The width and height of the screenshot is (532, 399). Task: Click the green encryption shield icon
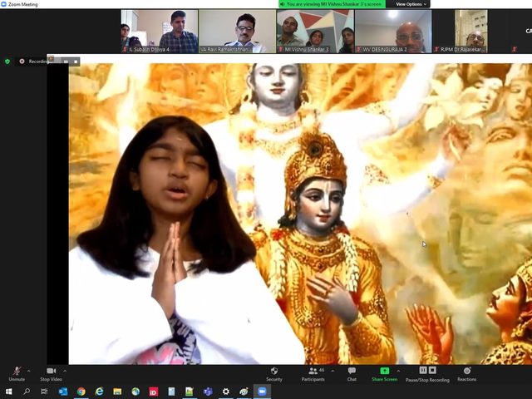(7, 62)
